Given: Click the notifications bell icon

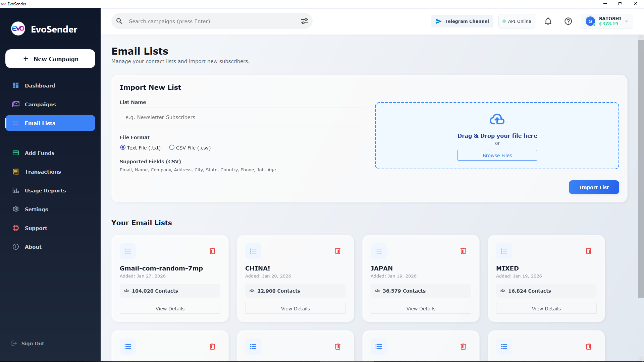Looking at the screenshot, I should [x=548, y=21].
